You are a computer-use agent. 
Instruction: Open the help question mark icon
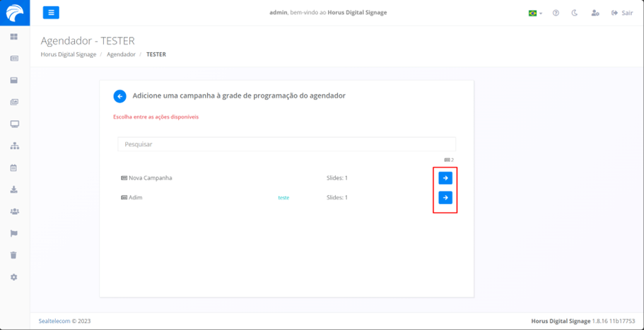[556, 13]
